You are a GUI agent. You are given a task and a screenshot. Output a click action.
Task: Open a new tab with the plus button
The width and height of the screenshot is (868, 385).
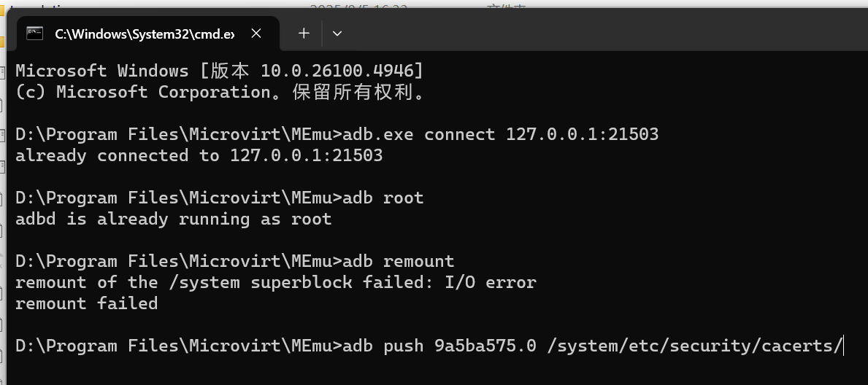(x=304, y=33)
